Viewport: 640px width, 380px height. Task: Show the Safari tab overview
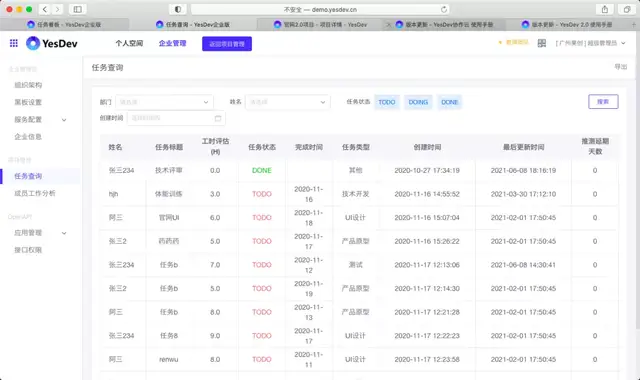[627, 9]
